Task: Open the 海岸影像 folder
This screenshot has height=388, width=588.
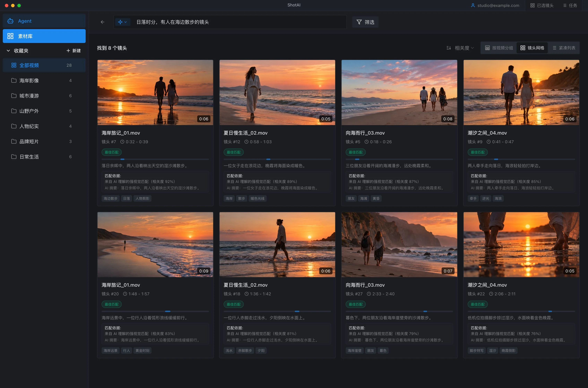Action: (44, 80)
